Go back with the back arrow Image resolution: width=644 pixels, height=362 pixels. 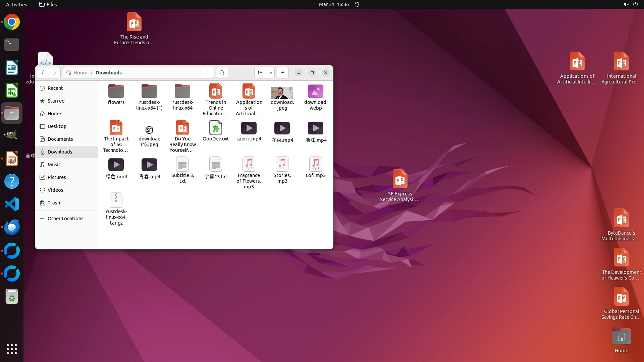pos(43,73)
